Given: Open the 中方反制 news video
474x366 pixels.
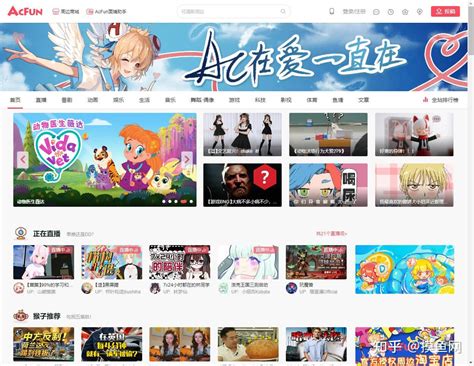Looking at the screenshot, I should pos(44,344).
